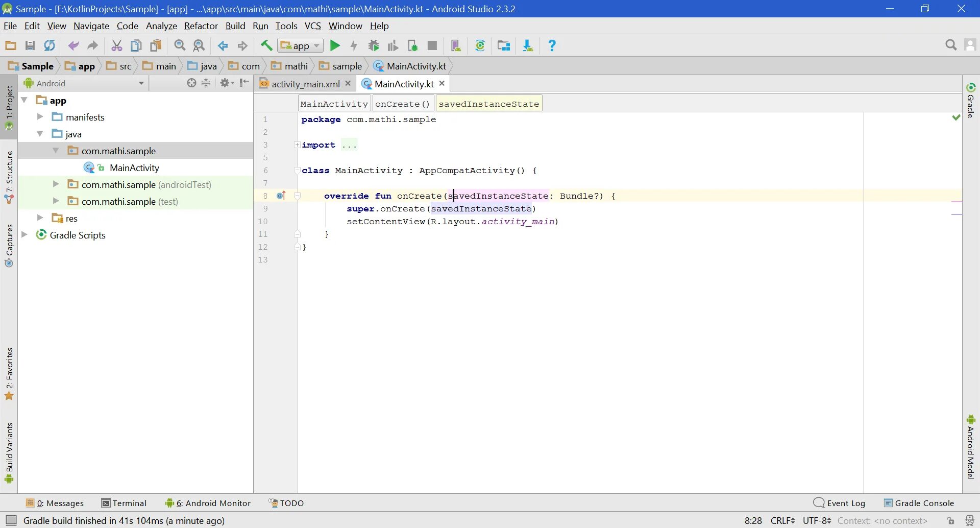The width and height of the screenshot is (980, 528).
Task: Close the MainActivity.kt editor tab
Action: coord(442,83)
